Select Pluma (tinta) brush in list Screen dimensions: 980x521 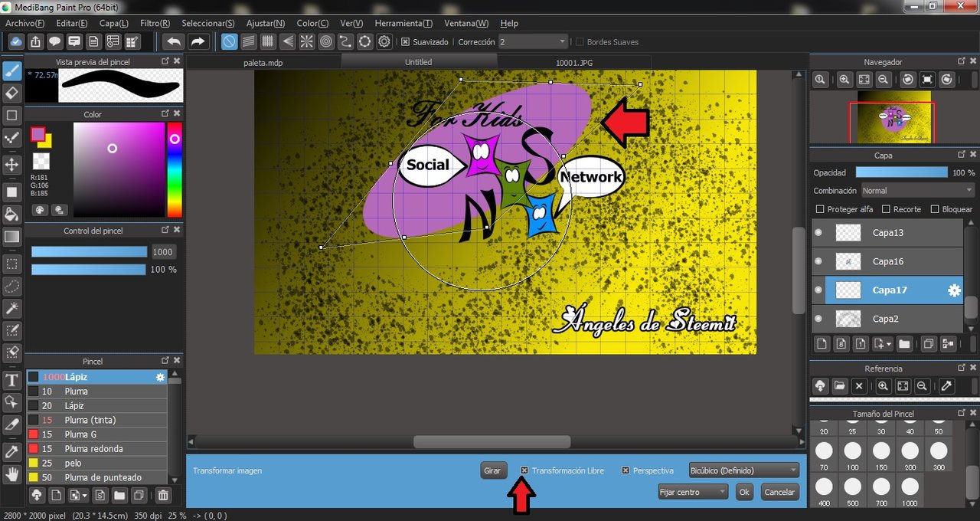click(96, 420)
